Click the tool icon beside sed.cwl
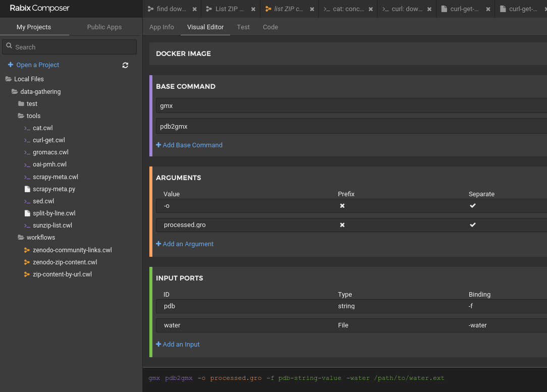The height and width of the screenshot is (392, 547). (x=27, y=202)
